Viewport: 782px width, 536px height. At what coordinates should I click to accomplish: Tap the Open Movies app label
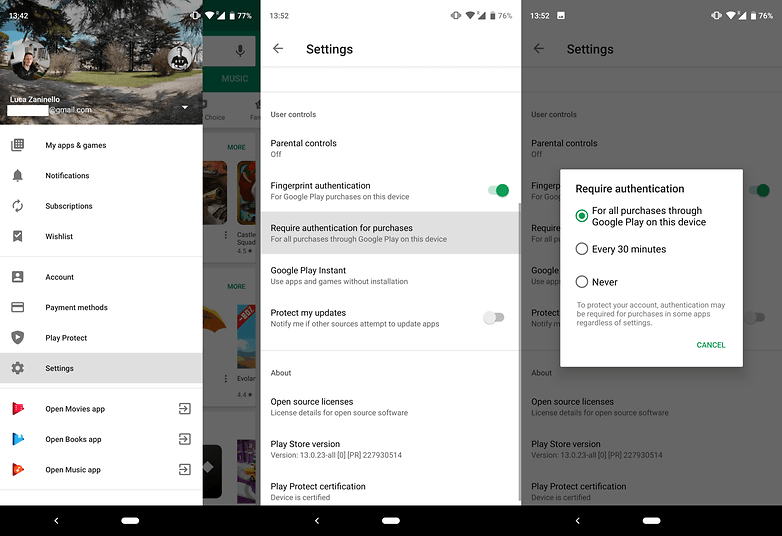[x=75, y=409]
